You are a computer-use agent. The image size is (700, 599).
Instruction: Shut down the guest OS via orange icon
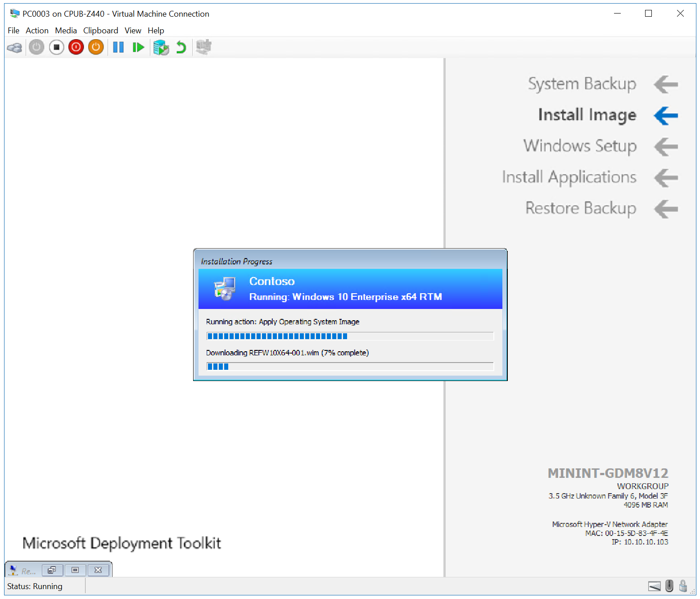(95, 47)
